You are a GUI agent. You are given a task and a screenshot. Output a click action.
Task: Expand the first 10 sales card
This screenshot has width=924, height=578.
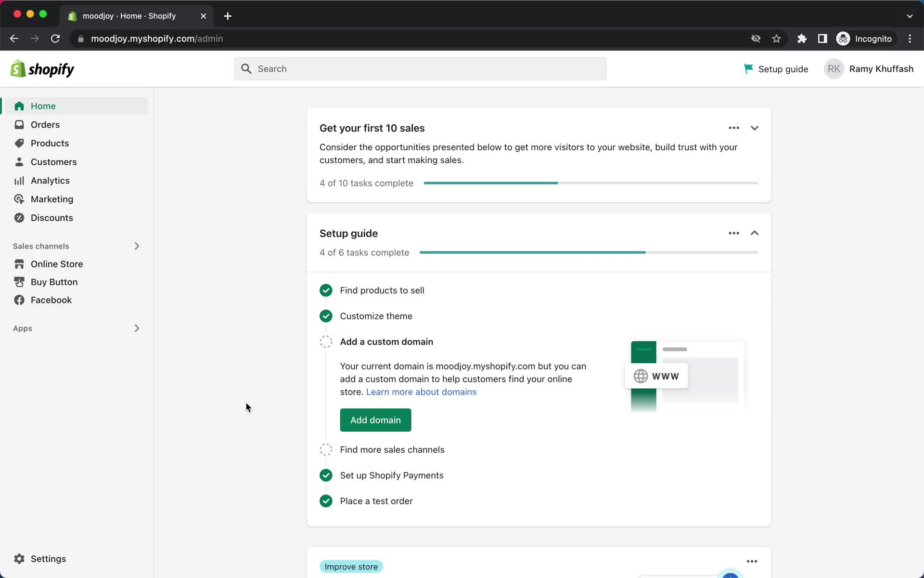point(755,128)
